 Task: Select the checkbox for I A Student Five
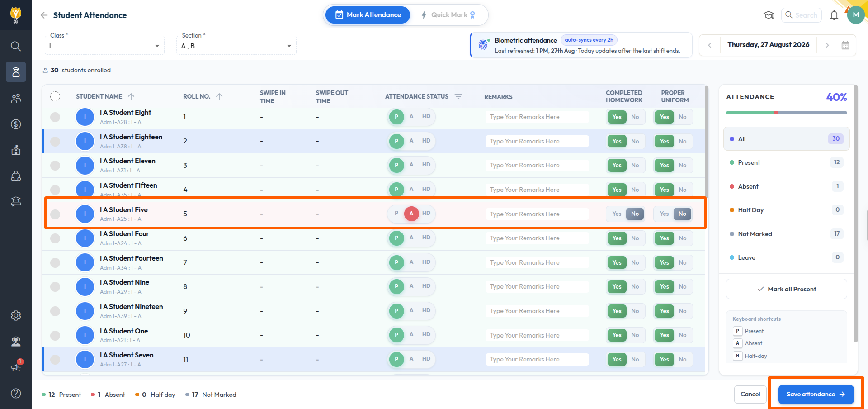[x=55, y=214]
